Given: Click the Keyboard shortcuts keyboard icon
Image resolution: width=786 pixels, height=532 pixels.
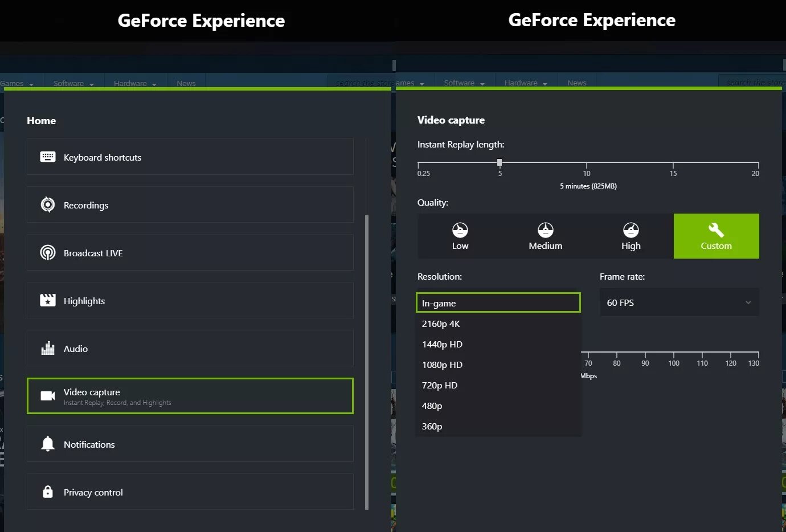Looking at the screenshot, I should 48,157.
